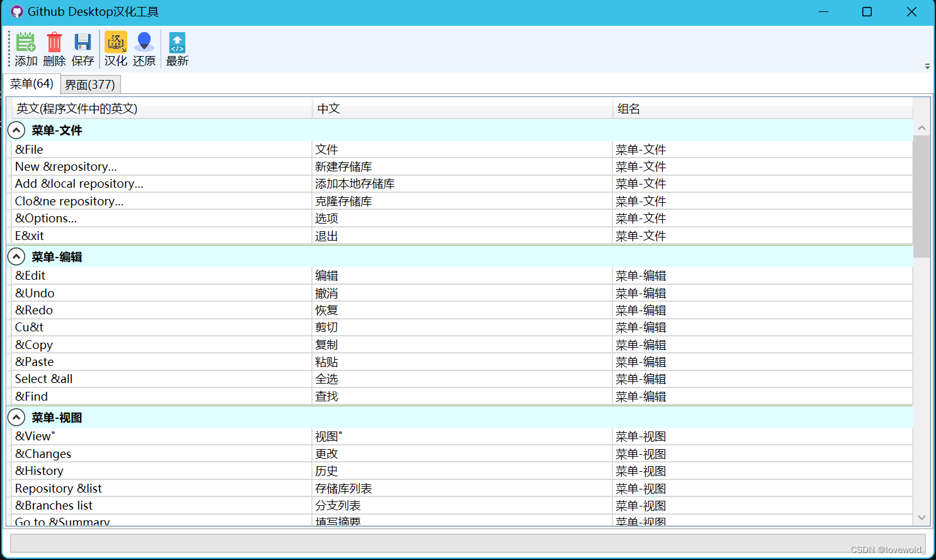Screen dimensions: 936x560
Task: Open the toolbar overflow arrow at right
Action: pos(927,66)
